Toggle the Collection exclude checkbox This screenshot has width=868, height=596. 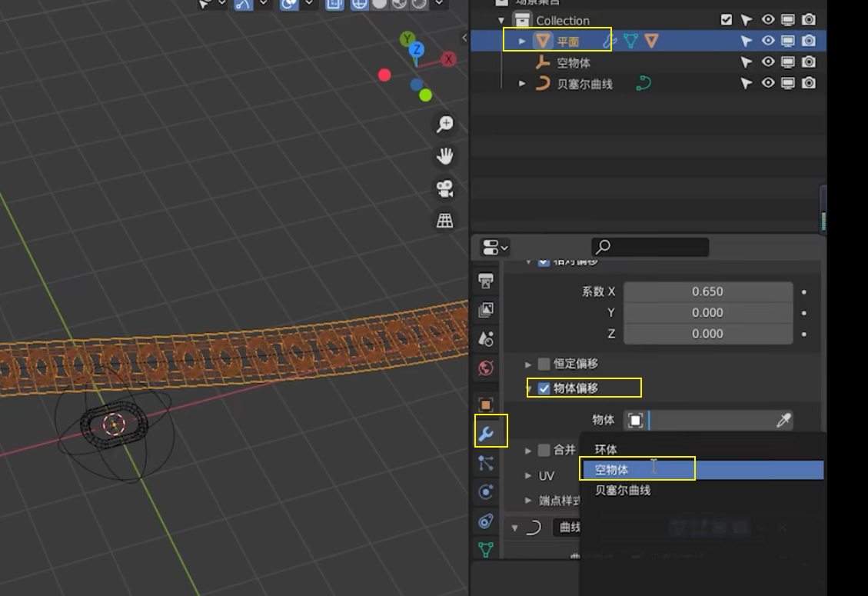[727, 20]
